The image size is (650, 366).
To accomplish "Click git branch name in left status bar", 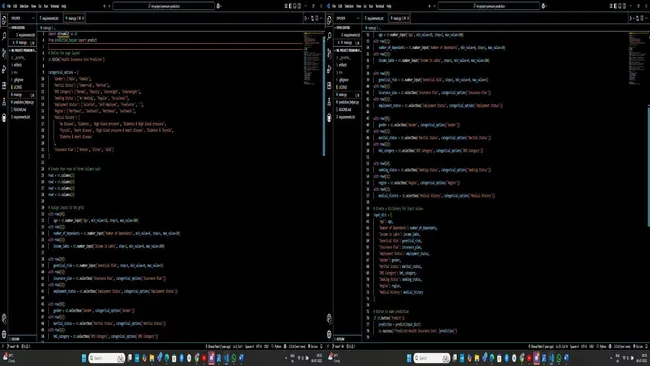I will coord(13,346).
